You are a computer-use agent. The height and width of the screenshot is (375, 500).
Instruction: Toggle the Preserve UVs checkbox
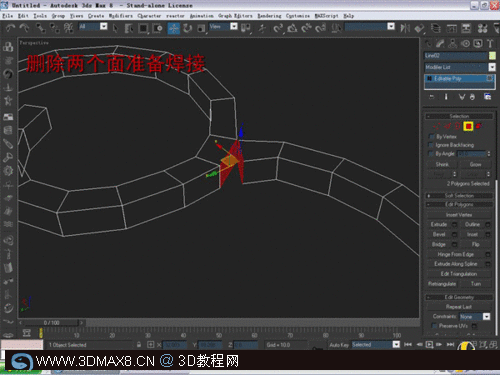coord(434,326)
